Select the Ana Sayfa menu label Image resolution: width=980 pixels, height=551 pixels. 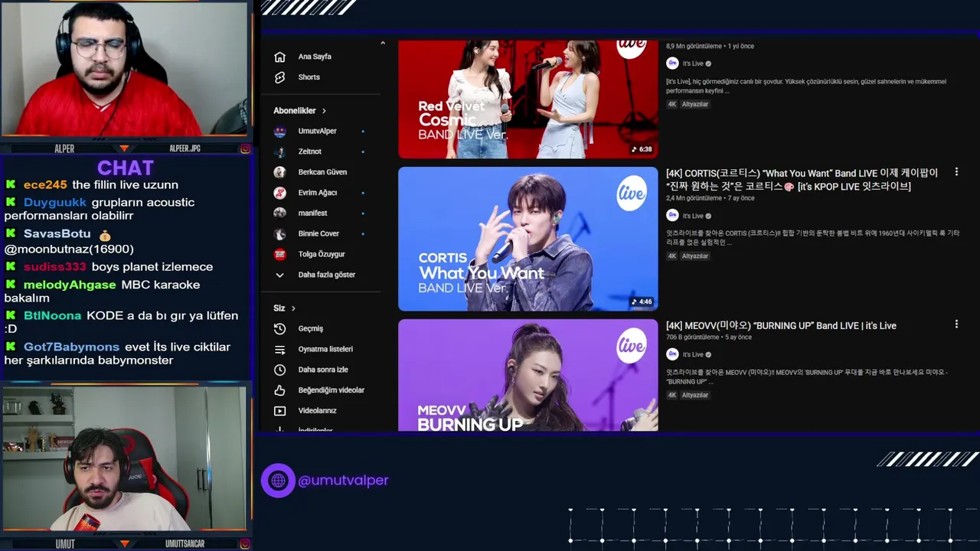[x=315, y=57]
